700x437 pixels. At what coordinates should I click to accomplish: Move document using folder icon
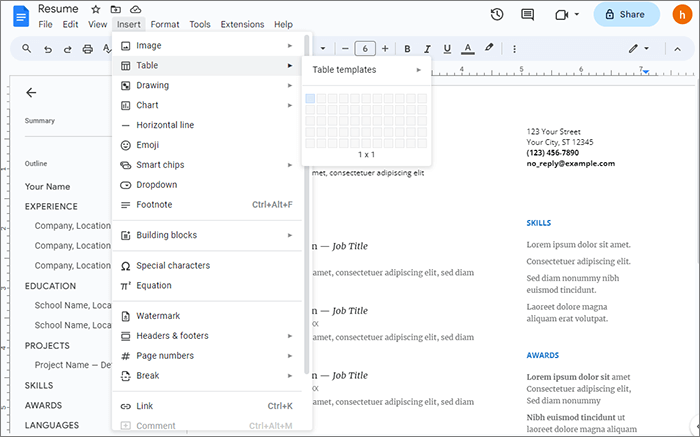116,9
